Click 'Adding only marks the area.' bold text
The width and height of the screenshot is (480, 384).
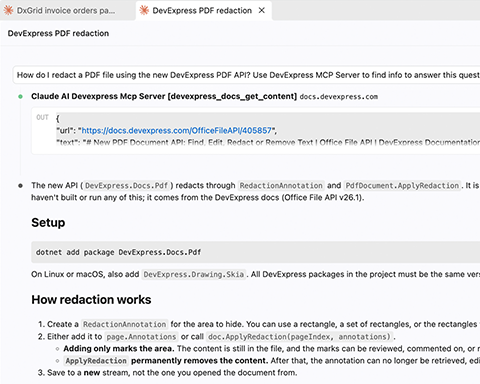[x=119, y=349]
